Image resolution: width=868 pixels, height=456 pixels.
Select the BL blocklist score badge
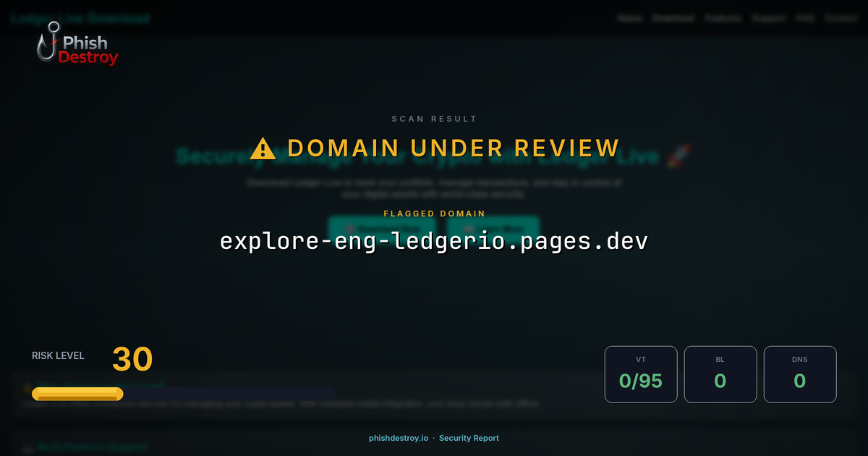720,374
